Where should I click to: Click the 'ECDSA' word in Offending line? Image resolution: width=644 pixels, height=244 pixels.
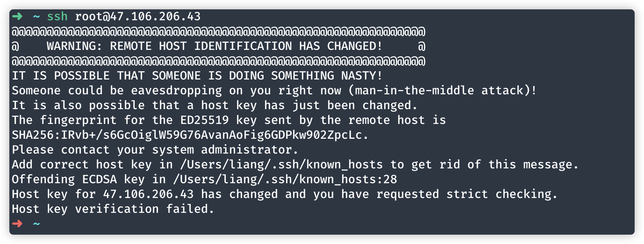[x=99, y=179]
